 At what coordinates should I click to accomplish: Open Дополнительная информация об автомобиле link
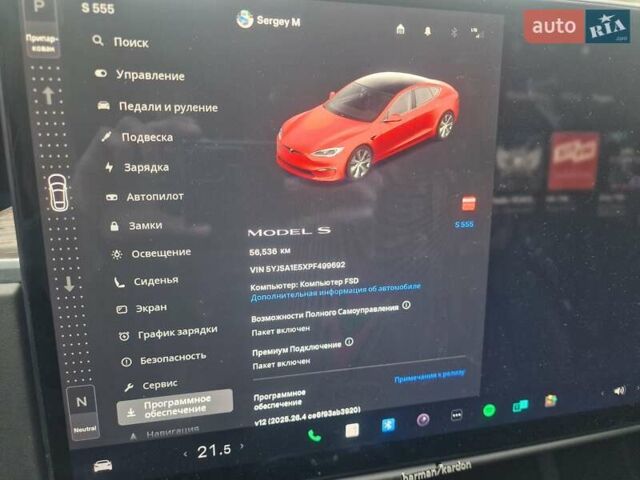(334, 298)
